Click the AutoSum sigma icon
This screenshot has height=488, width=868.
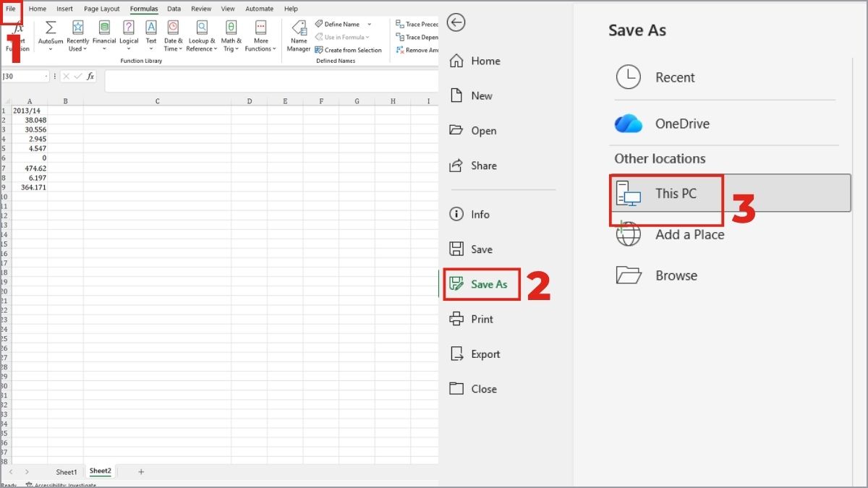51,27
